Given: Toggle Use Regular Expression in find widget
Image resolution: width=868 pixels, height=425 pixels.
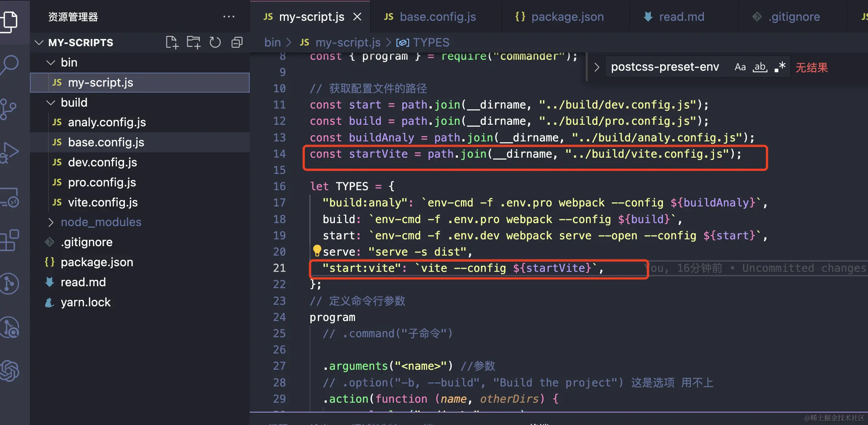Looking at the screenshot, I should pyautogui.click(x=780, y=67).
